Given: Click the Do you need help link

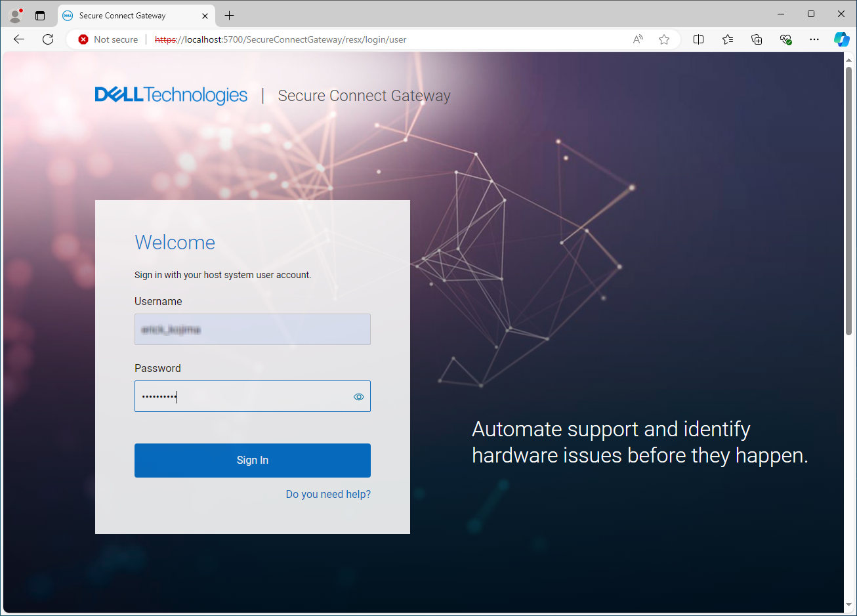Looking at the screenshot, I should 328,494.
